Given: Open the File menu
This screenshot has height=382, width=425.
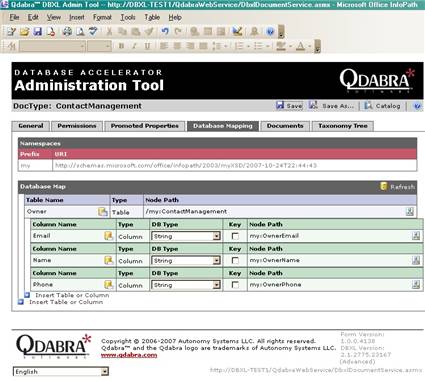Looking at the screenshot, I should point(14,17).
